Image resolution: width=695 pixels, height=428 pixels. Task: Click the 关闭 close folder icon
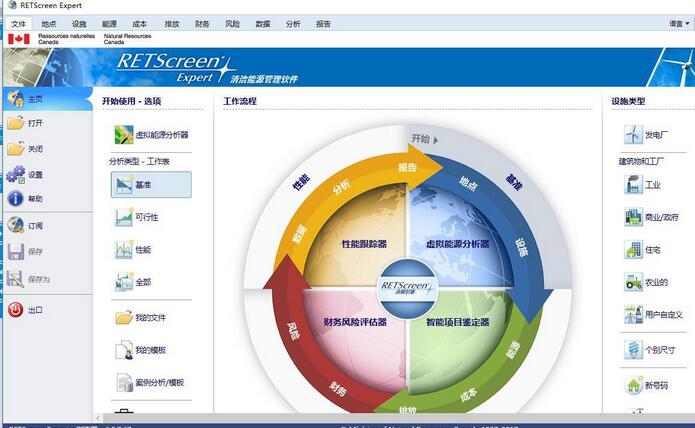point(16,148)
